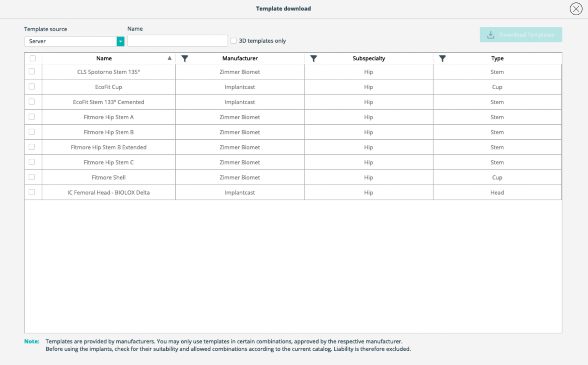Select the Fitmore Hip Stem B Extended row
This screenshot has width=588, height=365.
(108, 147)
